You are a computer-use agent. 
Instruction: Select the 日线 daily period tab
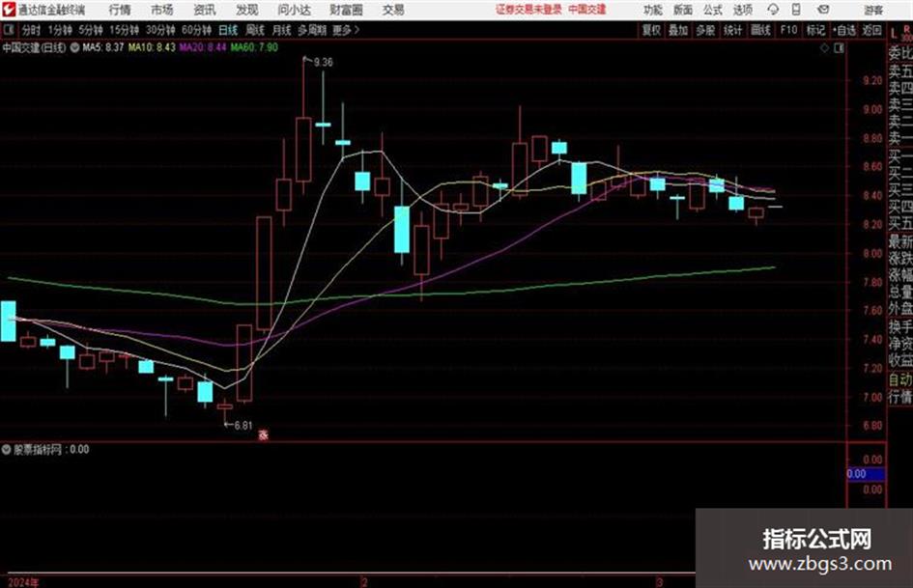click(x=228, y=30)
